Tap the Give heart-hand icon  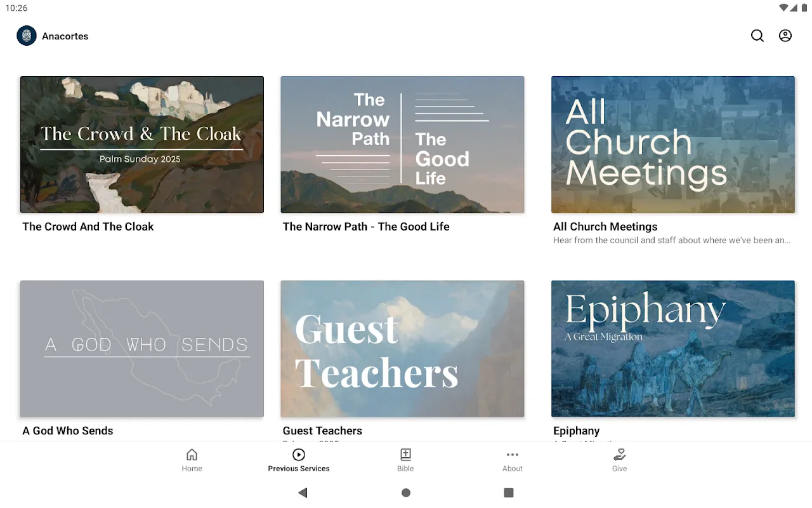coord(619,455)
